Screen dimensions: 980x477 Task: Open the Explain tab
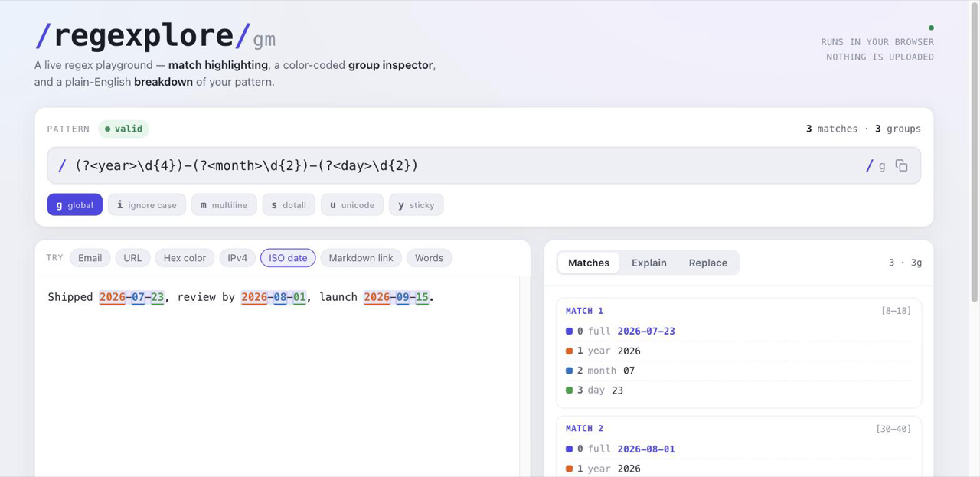tap(649, 263)
